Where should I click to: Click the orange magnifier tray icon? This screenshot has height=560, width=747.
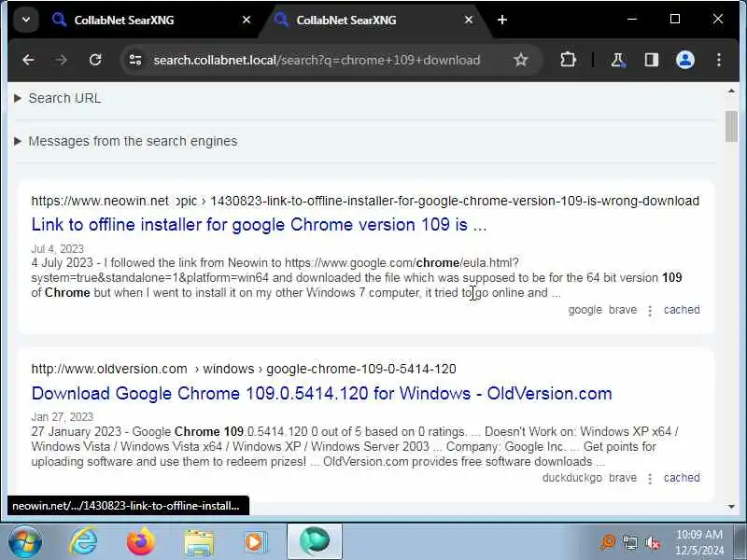(608, 542)
